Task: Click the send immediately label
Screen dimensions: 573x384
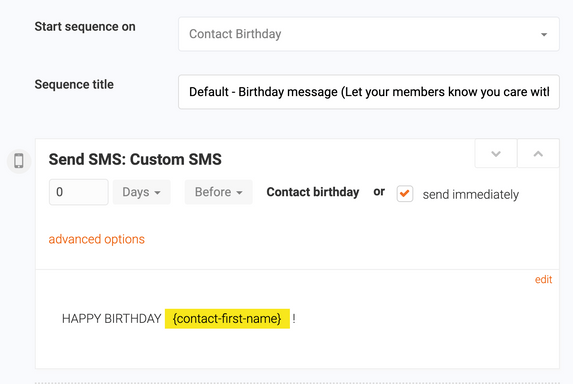Action: (471, 194)
